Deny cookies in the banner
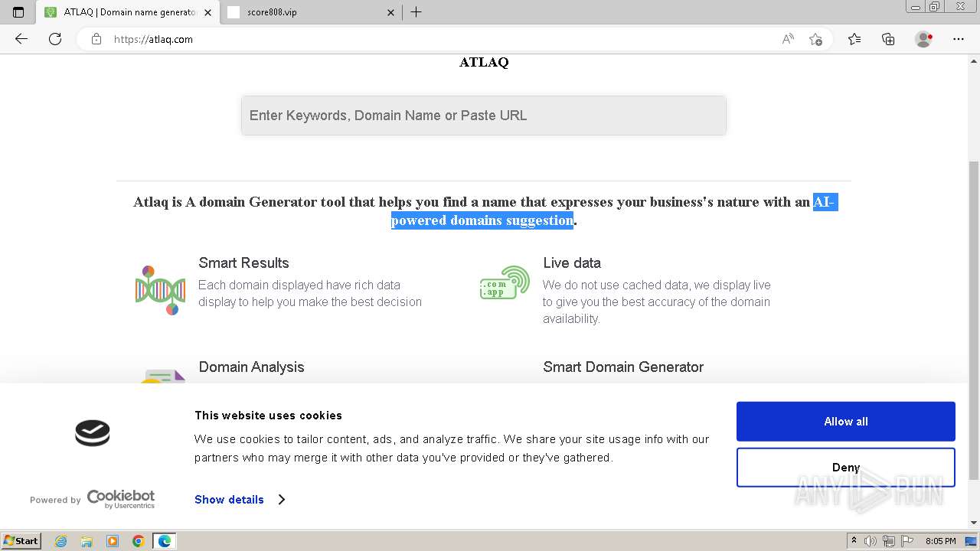980x551 pixels. pos(846,468)
